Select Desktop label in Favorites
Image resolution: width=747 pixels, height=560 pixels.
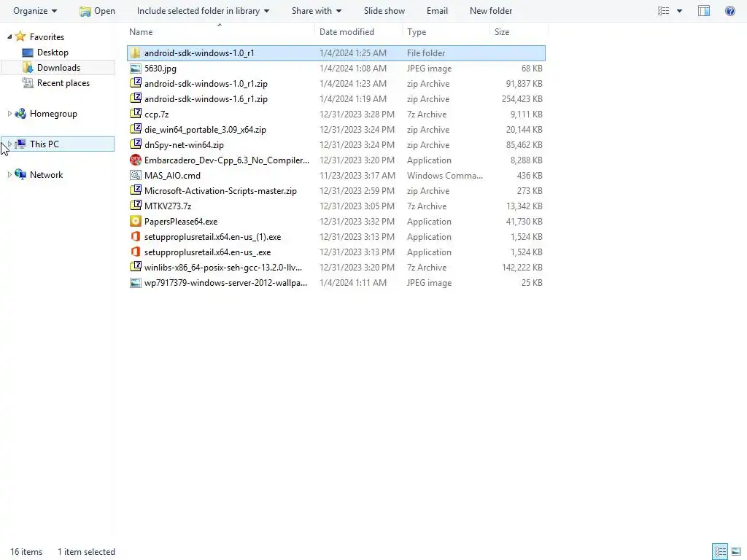[53, 52]
